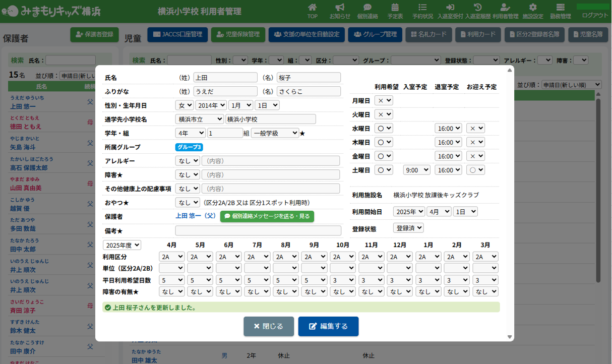Expand 土曜日 入室予定 9:00 dropdown
This screenshot has height=364, width=612.
[416, 170]
